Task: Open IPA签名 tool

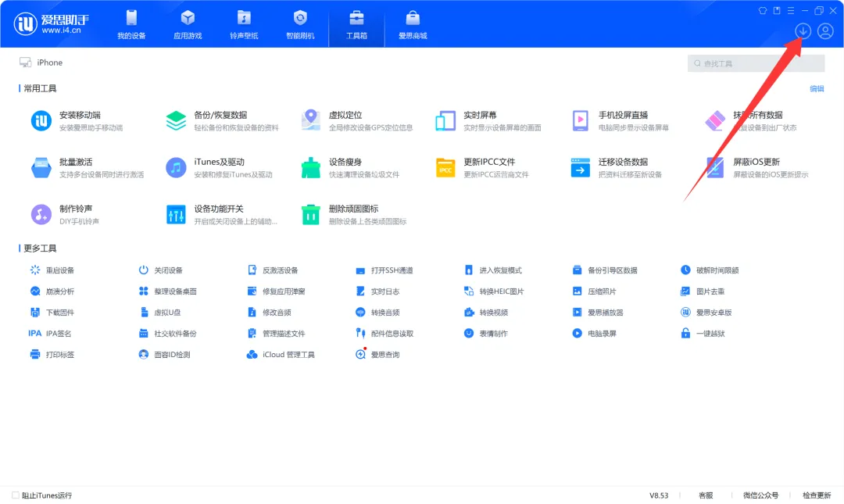Action: 50,334
